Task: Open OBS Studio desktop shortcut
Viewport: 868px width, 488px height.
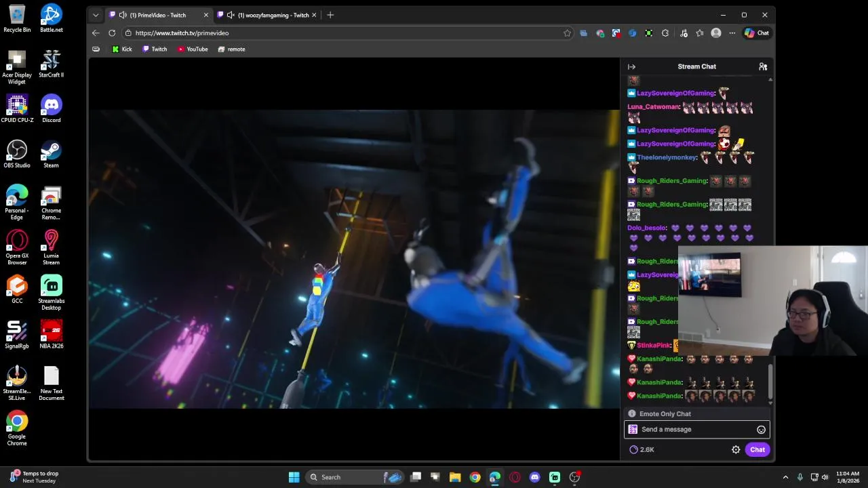Action: [17, 155]
